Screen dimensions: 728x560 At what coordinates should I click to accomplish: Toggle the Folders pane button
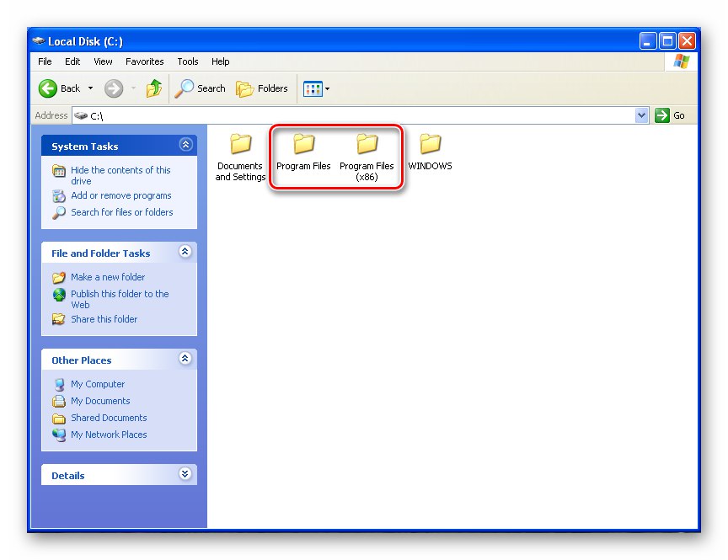[x=261, y=88]
